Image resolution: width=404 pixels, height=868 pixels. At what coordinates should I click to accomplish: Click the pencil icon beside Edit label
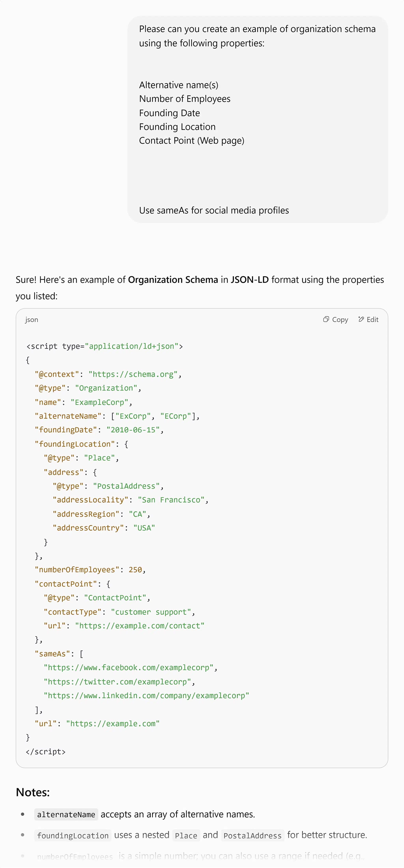[361, 319]
